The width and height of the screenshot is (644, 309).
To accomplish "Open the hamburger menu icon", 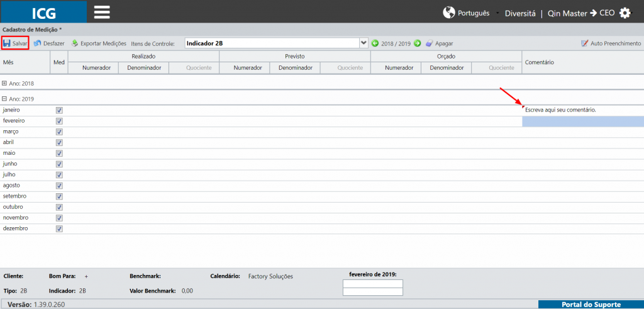I will click(x=102, y=12).
